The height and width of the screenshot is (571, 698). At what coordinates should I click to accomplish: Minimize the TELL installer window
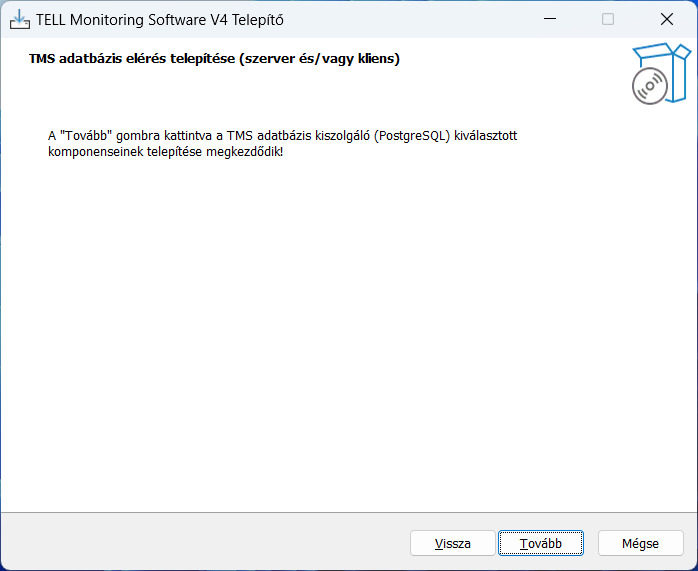(x=550, y=19)
